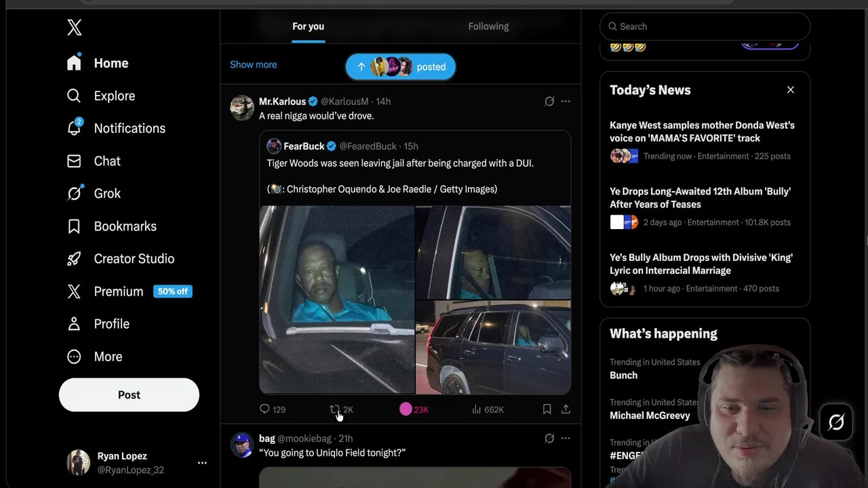Open bottom-right SUV photo
This screenshot has width=868, height=488.
pos(493,347)
